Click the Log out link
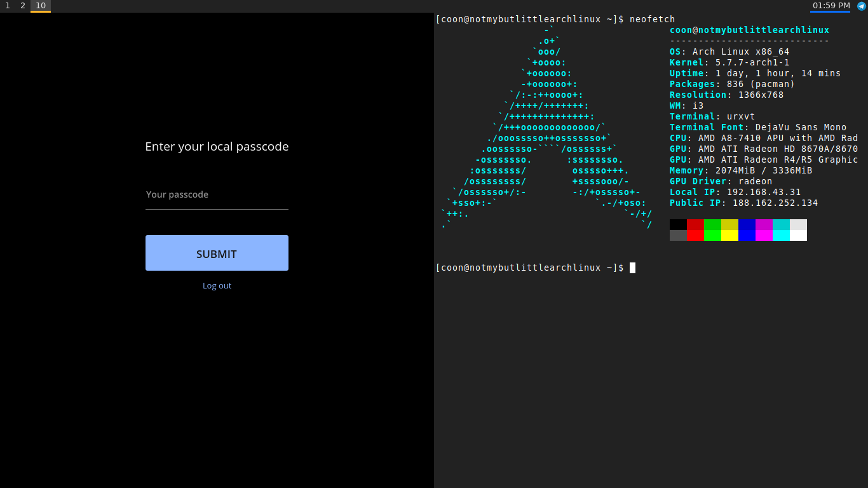This screenshot has width=868, height=488. point(217,285)
